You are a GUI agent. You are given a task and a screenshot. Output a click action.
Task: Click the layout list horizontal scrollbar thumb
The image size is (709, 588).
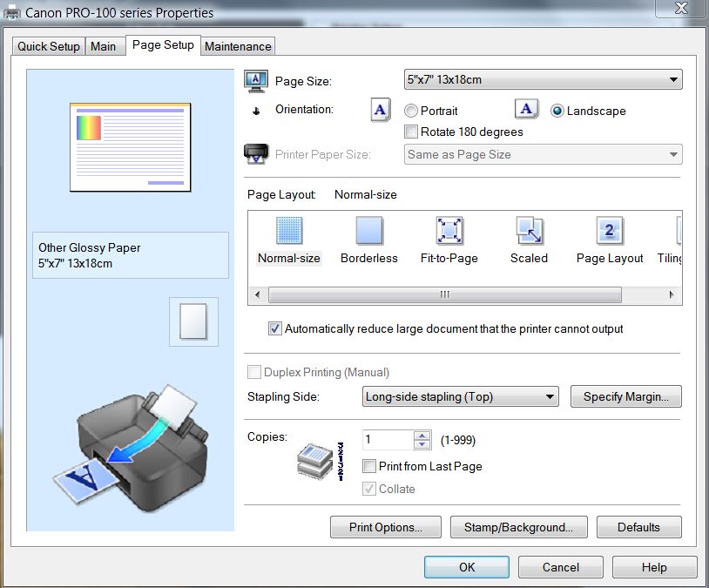click(445, 295)
